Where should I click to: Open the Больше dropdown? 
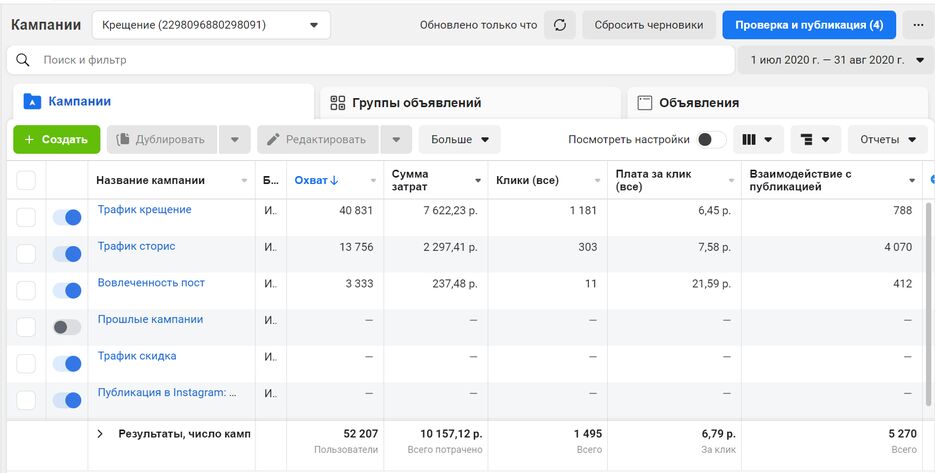coord(459,140)
